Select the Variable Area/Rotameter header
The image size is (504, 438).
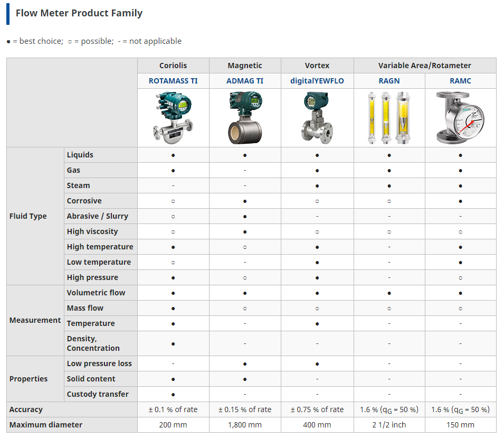point(425,66)
